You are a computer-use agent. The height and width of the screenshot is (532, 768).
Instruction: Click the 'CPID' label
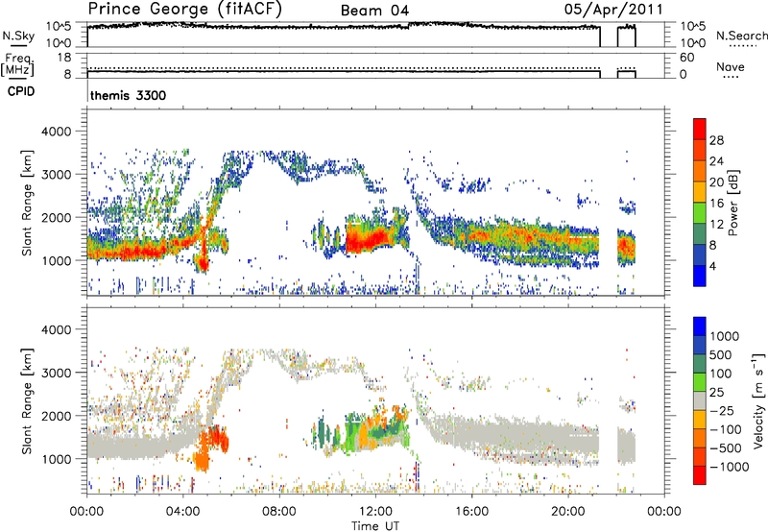tap(21, 91)
